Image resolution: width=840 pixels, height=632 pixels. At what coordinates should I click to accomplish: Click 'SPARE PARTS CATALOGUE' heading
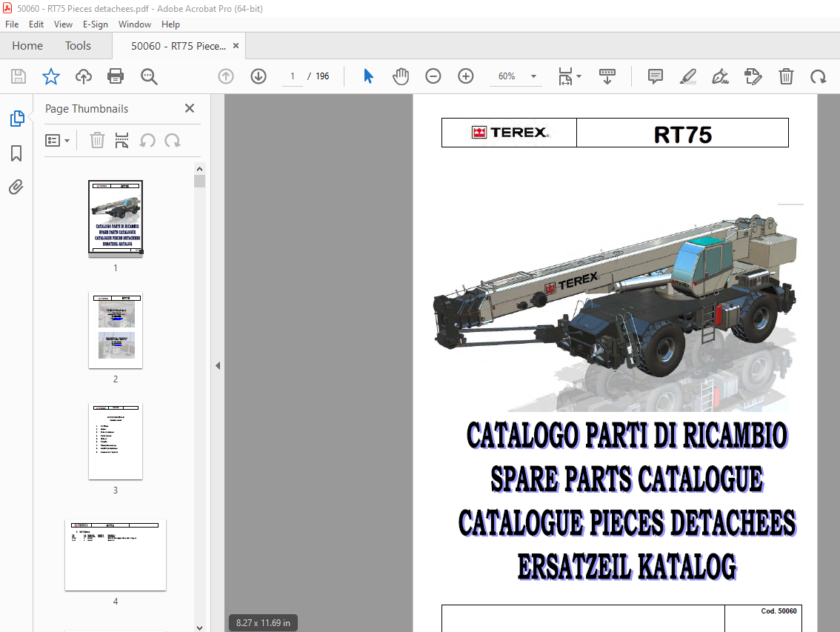pos(627,479)
